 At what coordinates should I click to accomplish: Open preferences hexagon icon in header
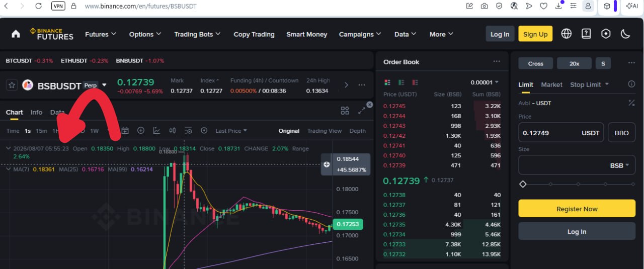tap(606, 34)
